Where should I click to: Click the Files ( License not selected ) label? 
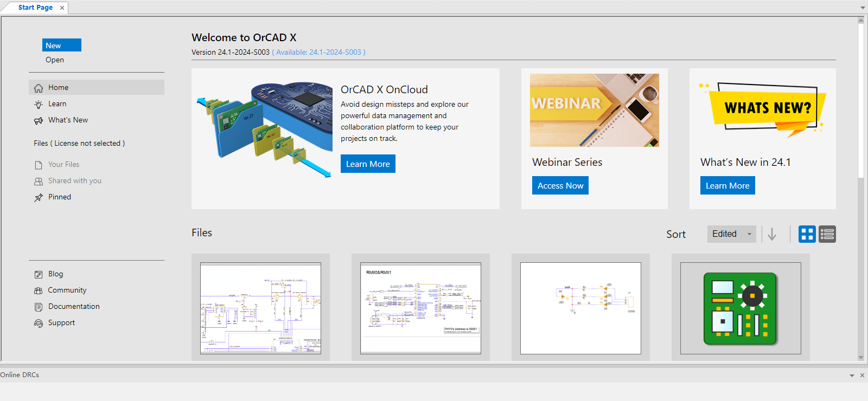tap(79, 143)
